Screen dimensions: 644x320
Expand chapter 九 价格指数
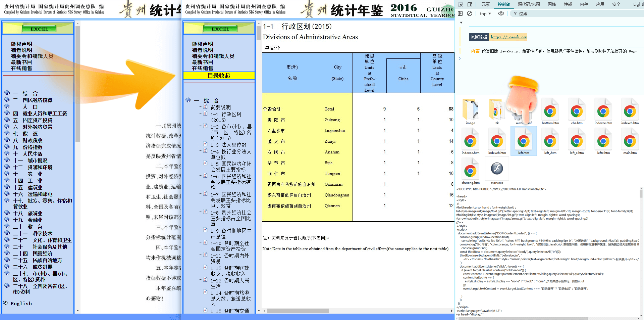pyautogui.click(x=28, y=147)
